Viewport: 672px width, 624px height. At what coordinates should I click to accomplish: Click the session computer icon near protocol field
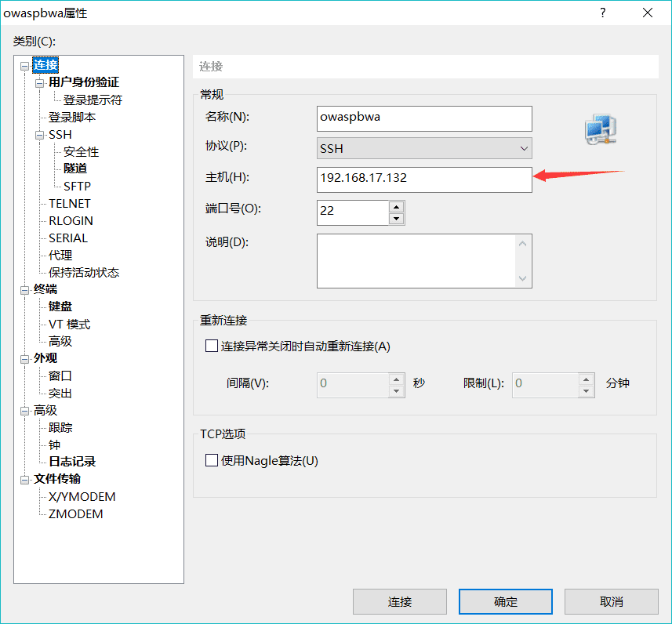(x=600, y=129)
